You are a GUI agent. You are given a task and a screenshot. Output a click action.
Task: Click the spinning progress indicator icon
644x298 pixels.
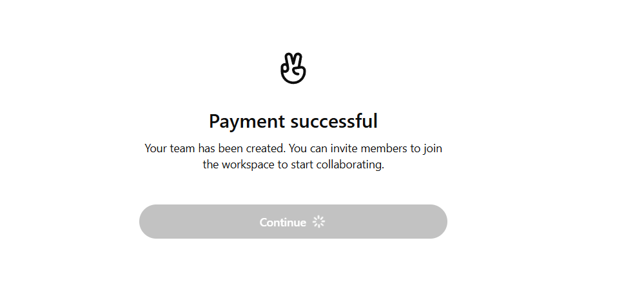(x=318, y=222)
